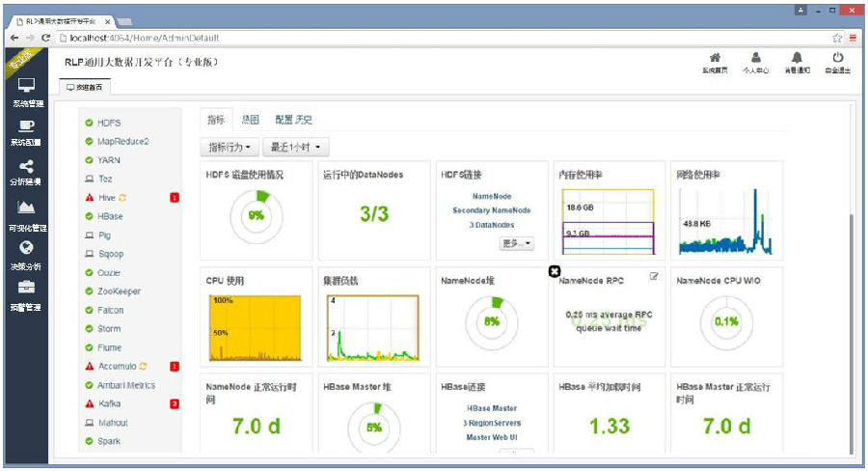Screen dimensions: 868x471
Task: Edit the NameNode RPC widget
Action: click(654, 277)
